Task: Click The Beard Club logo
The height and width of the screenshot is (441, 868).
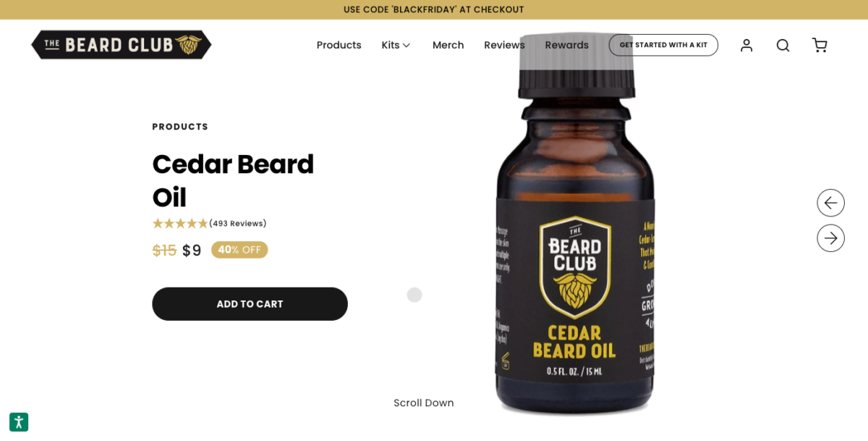Action: [x=122, y=44]
